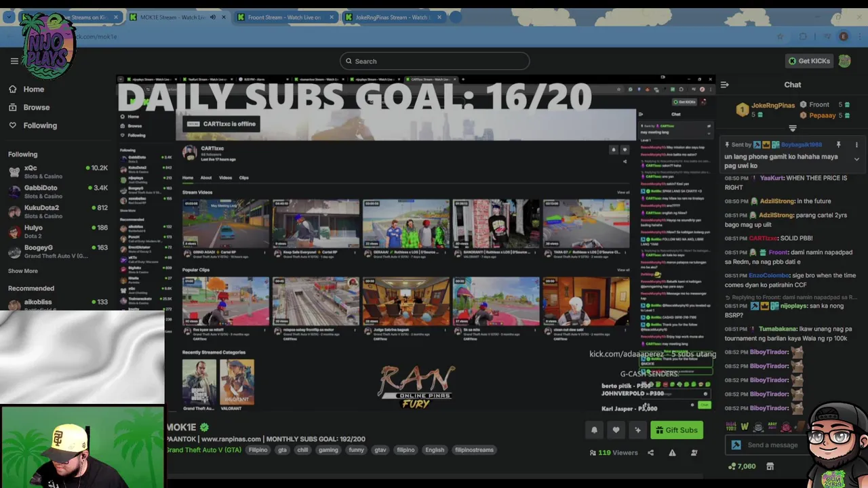Click the NIJO PLAYS logo overlay
This screenshot has height=488, width=868.
tap(47, 46)
